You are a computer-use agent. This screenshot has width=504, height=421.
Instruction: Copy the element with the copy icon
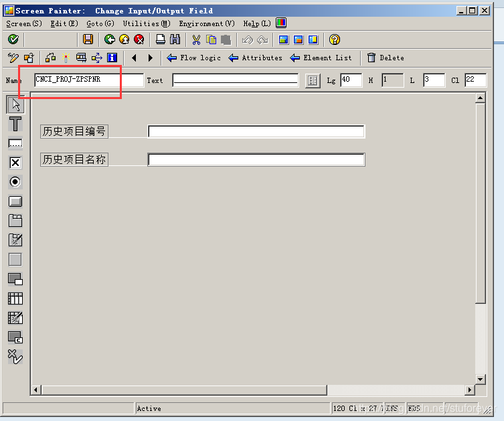(x=212, y=39)
